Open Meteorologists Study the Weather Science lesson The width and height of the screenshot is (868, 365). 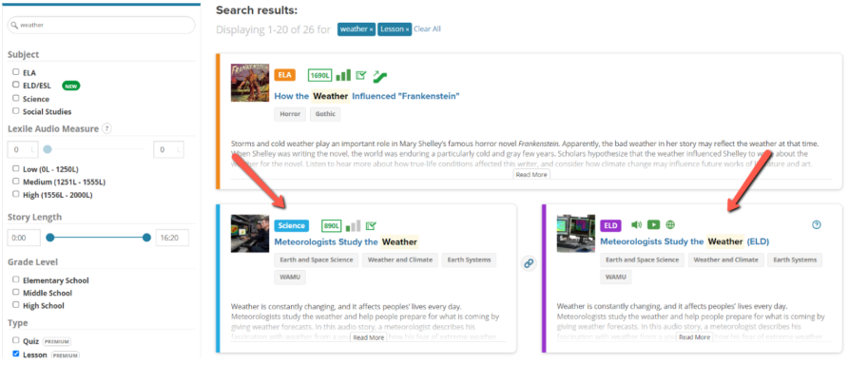(x=346, y=241)
